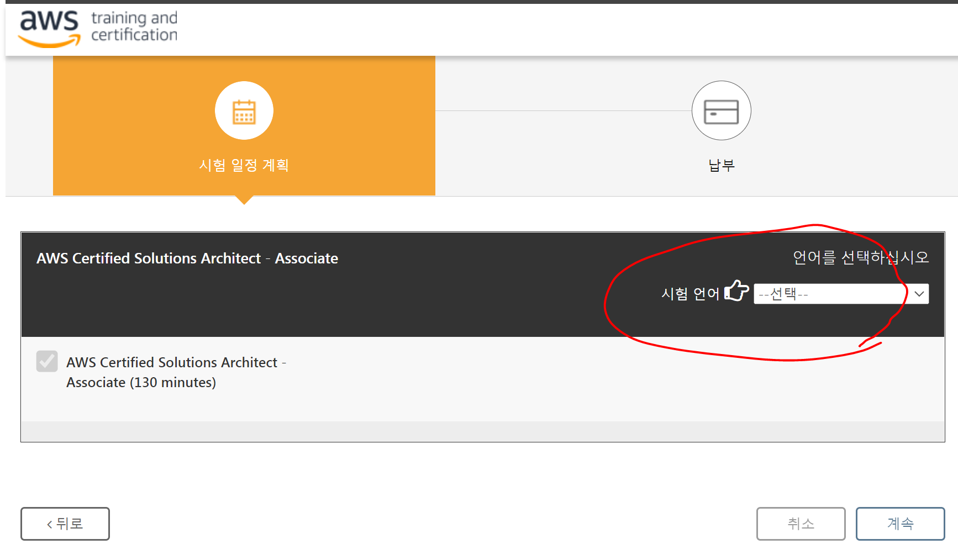
Task: Click the AWS Certified Solutions Architect - Associate header title
Action: coord(187,258)
